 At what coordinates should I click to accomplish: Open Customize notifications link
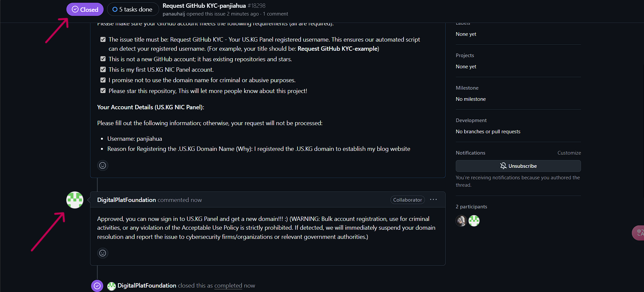click(569, 153)
